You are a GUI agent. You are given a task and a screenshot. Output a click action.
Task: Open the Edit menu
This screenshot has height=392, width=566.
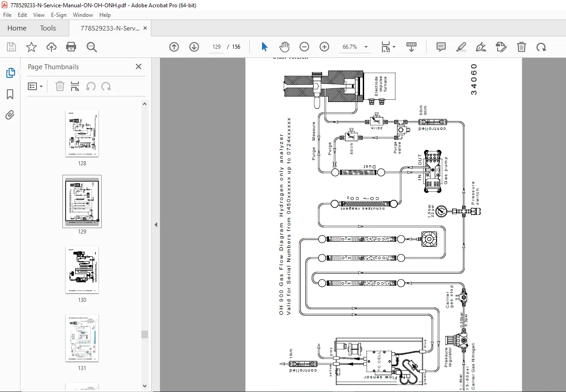pos(22,15)
